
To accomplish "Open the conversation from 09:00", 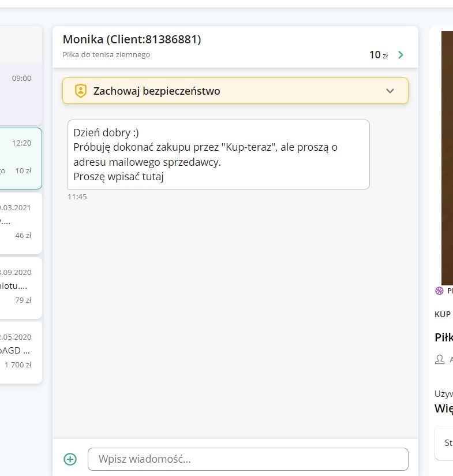I will tap(21, 94).
